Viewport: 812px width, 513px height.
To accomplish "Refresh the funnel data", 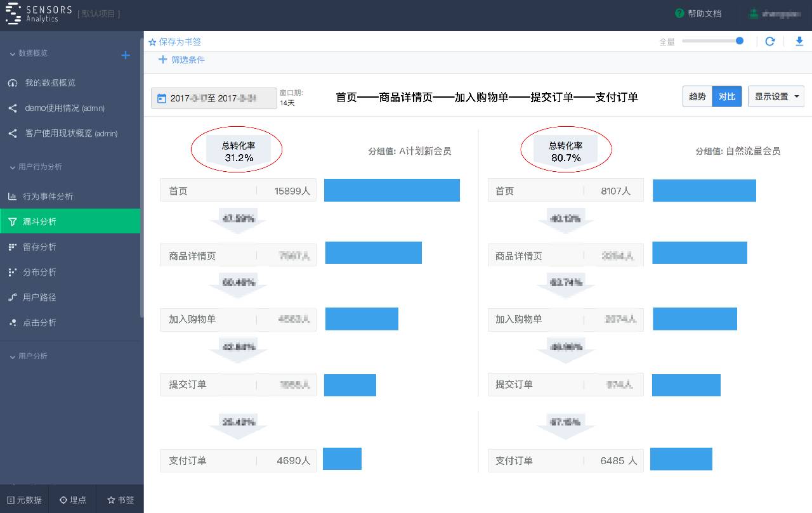I will [770, 41].
